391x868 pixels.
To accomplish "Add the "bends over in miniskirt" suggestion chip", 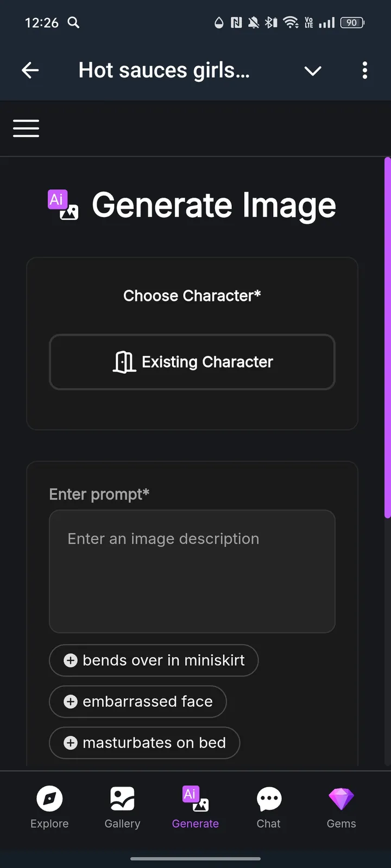I will coord(154,660).
